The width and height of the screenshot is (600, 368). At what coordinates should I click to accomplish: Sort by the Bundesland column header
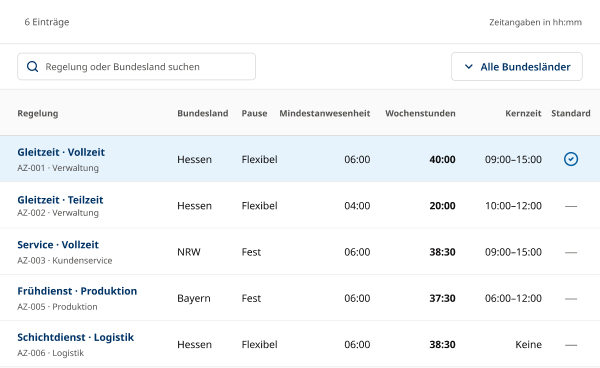tap(202, 113)
